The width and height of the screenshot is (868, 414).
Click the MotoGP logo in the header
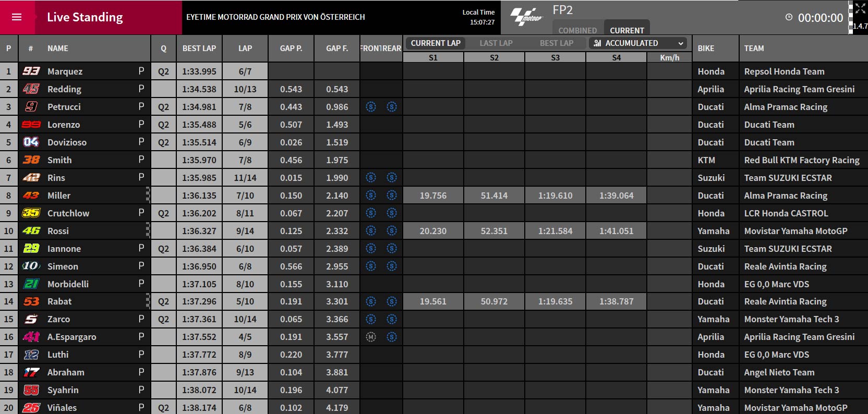[x=526, y=17]
